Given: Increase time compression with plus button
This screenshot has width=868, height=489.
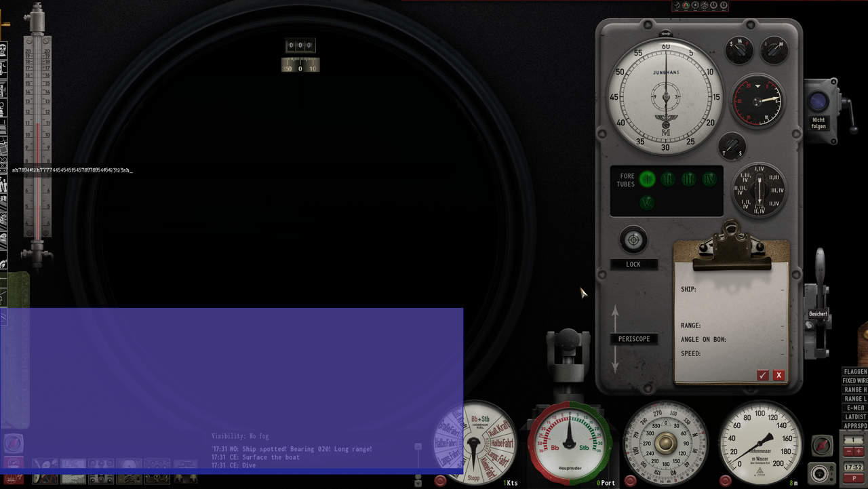Looking at the screenshot, I should click(859, 452).
